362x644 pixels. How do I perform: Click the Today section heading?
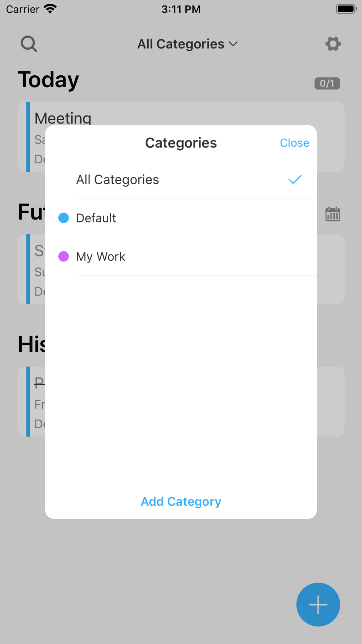[49, 80]
